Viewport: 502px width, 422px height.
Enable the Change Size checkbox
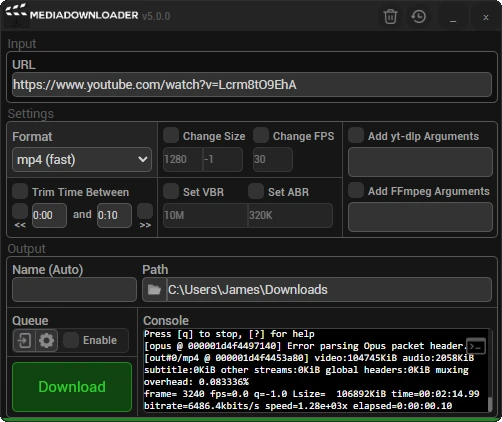coord(171,136)
